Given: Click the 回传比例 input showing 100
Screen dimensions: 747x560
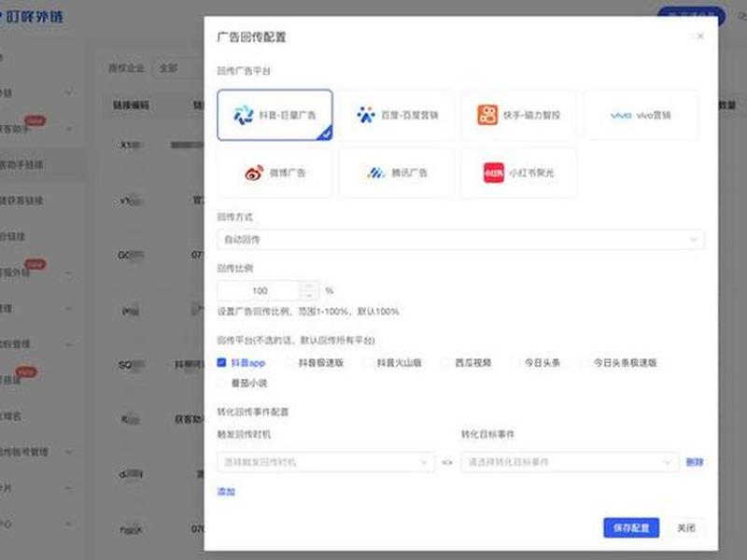Looking at the screenshot, I should pyautogui.click(x=259, y=290).
